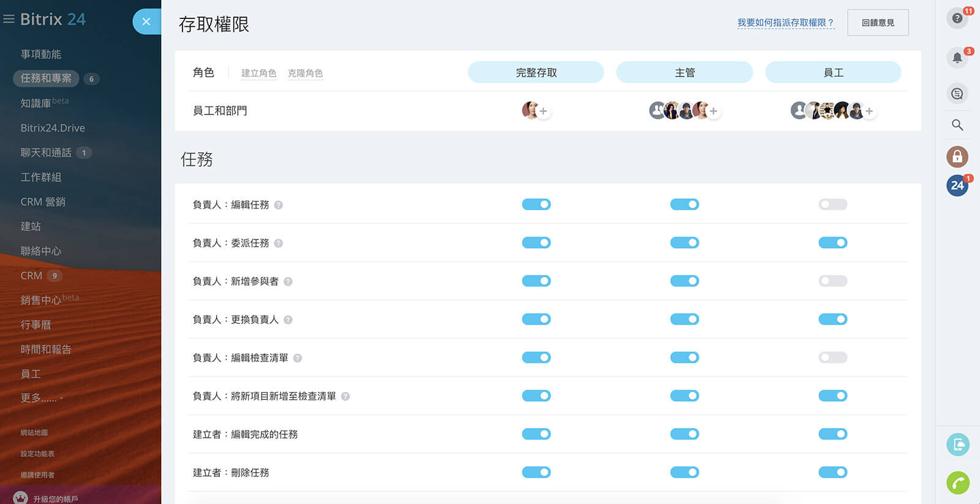The height and width of the screenshot is (504, 980).
Task: Click the 設定功能表 link
Action: point(37,454)
